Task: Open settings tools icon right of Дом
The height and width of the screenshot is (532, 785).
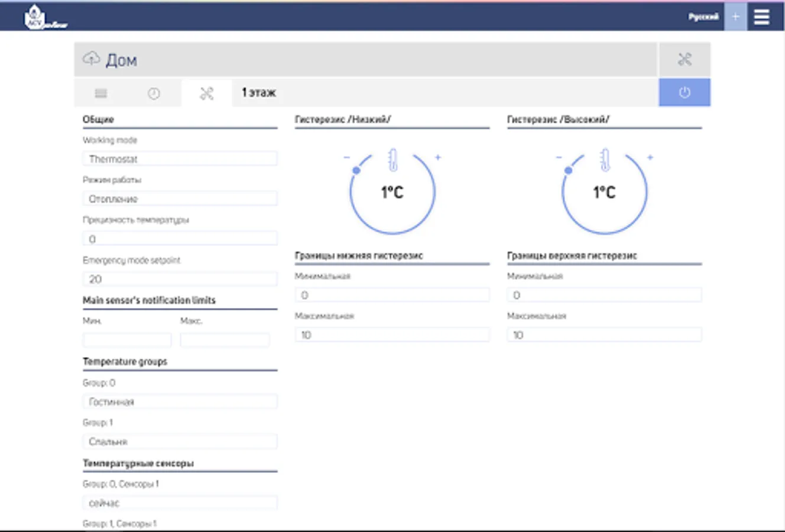Action: (685, 59)
